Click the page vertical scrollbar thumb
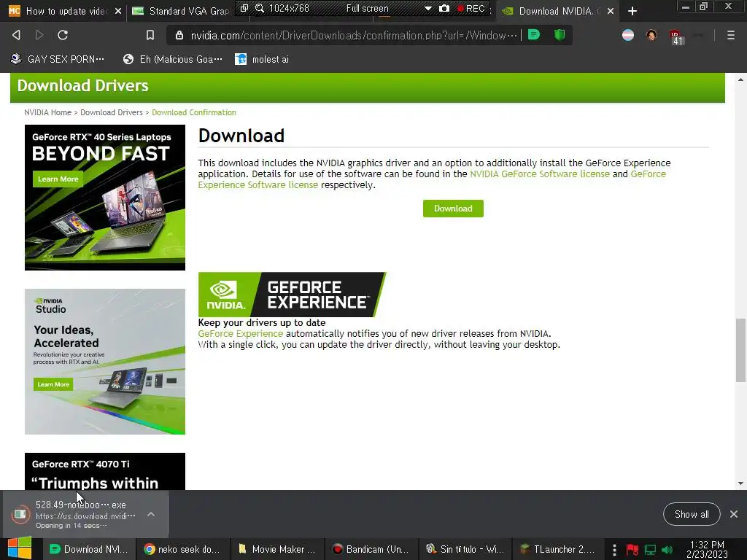747x560 pixels. pyautogui.click(x=740, y=350)
